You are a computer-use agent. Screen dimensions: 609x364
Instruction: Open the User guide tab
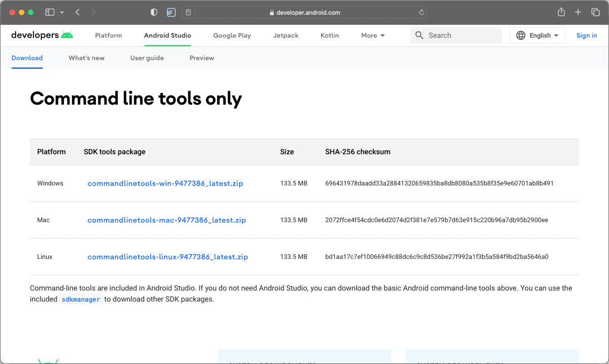click(x=147, y=58)
